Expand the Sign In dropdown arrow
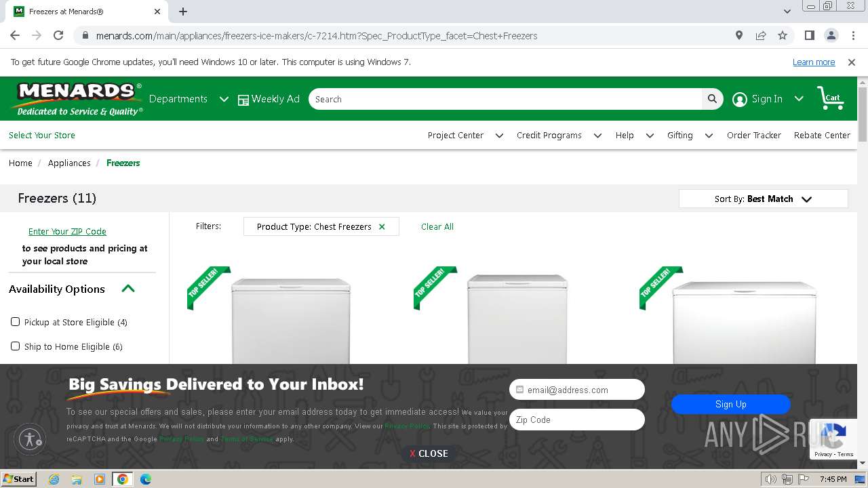This screenshot has width=868, height=488. coord(799,99)
